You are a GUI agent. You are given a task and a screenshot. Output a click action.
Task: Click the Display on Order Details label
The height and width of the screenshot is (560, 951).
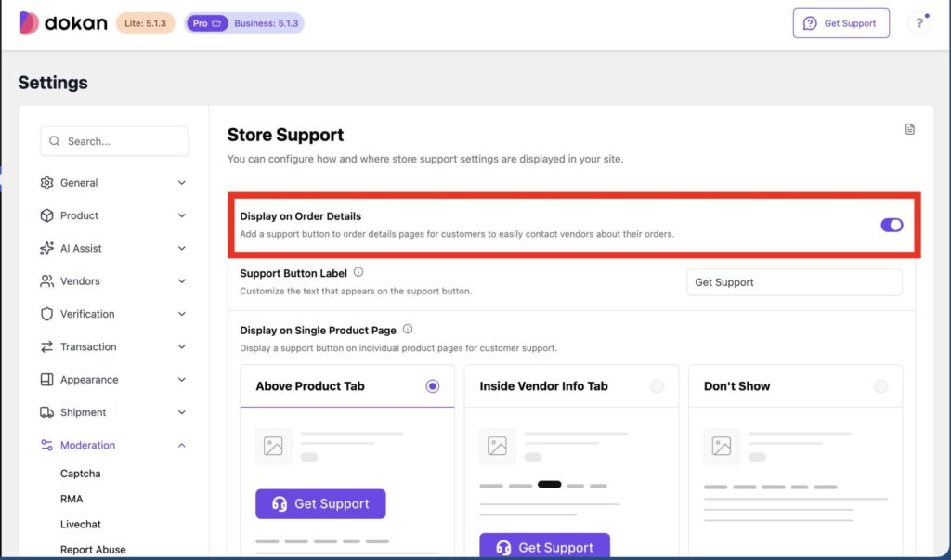coord(300,216)
